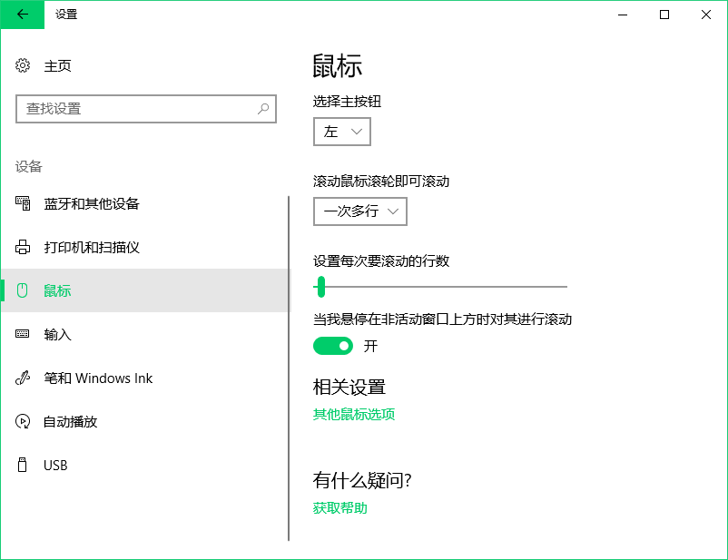Click the magnifier icon in the search box
Viewport: 728px width, 560px height.
[x=261, y=108]
